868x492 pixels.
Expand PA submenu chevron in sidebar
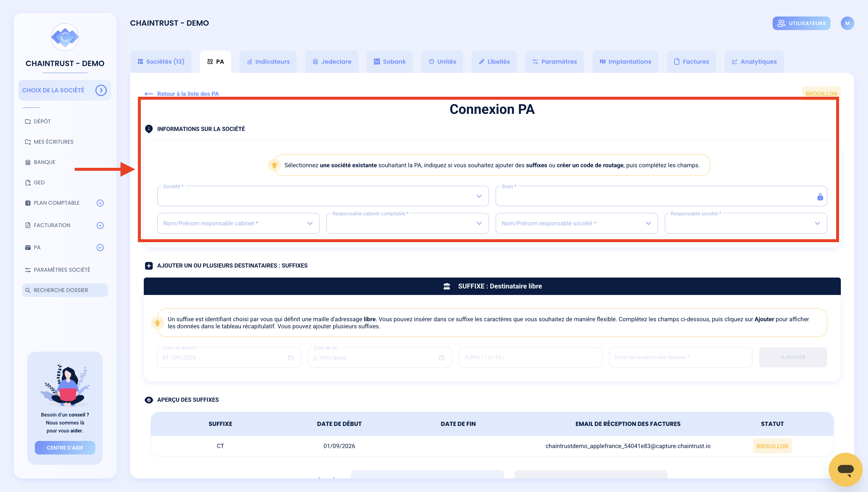pos(100,248)
